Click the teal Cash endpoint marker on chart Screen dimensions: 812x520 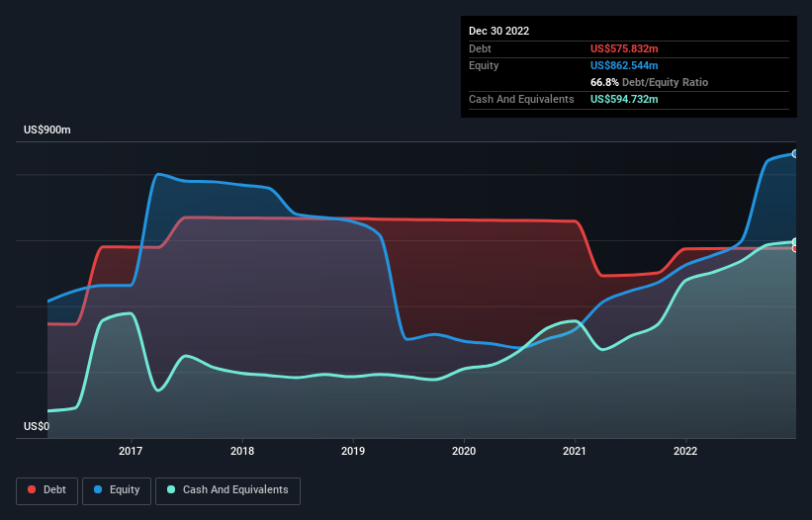point(795,242)
